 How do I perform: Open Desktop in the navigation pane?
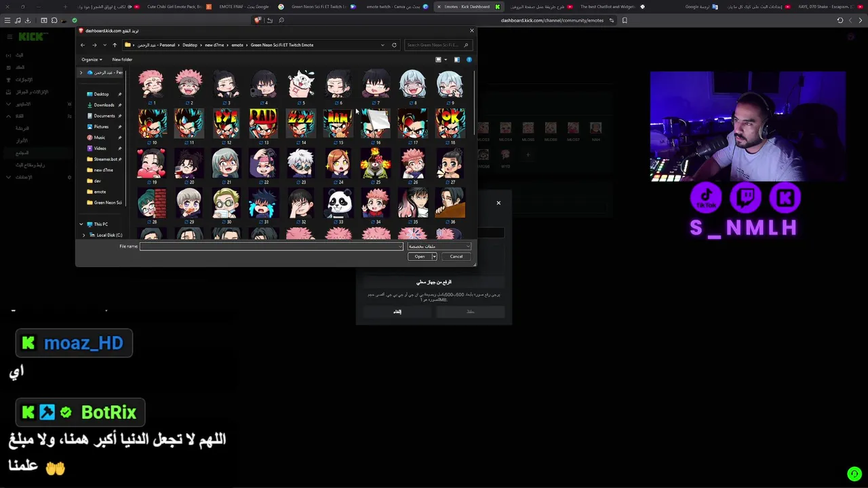pos(101,94)
